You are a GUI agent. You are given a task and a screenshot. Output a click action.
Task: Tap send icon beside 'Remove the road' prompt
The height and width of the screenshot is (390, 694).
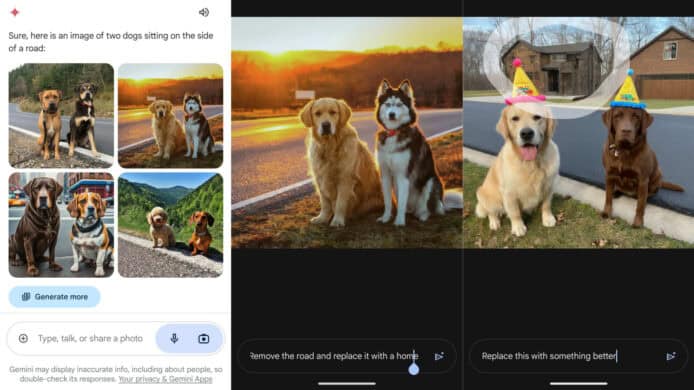click(x=440, y=356)
